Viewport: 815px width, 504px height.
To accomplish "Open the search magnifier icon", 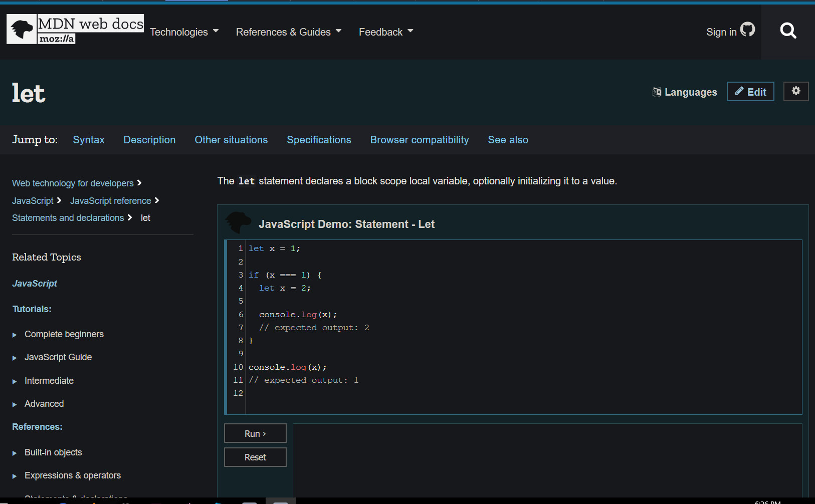I will (788, 31).
